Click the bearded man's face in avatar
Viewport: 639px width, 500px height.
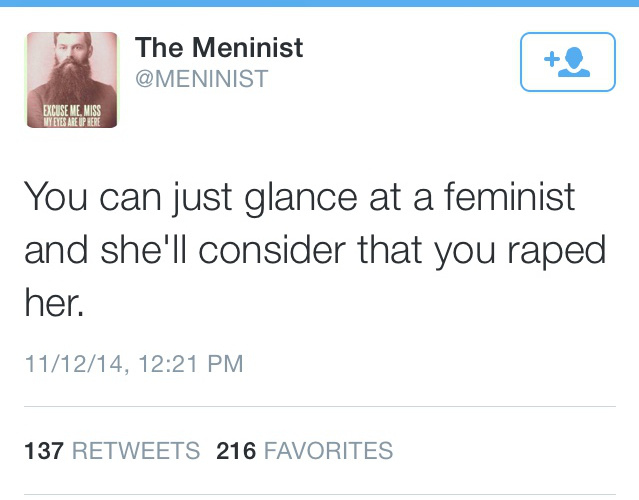pos(72,52)
